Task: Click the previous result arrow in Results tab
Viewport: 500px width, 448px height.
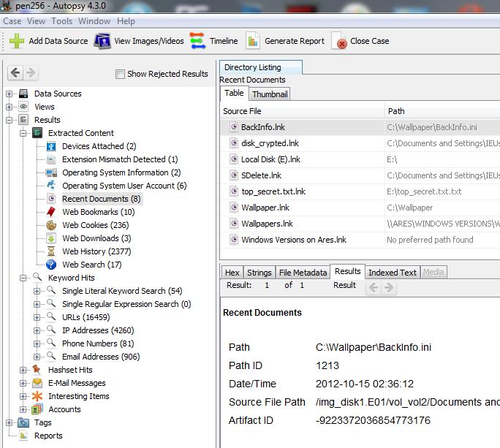Action: click(x=374, y=288)
